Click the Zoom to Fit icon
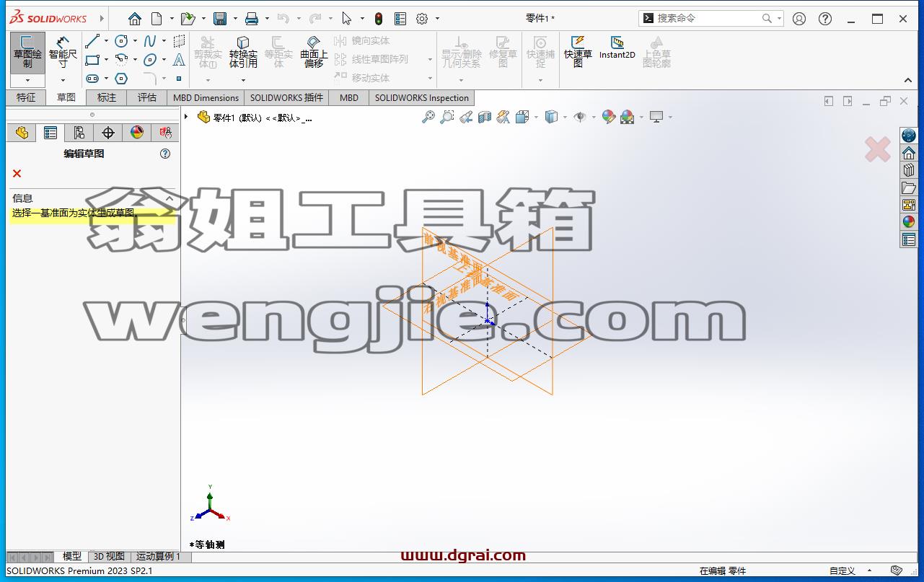This screenshot has width=924, height=582. click(428, 117)
